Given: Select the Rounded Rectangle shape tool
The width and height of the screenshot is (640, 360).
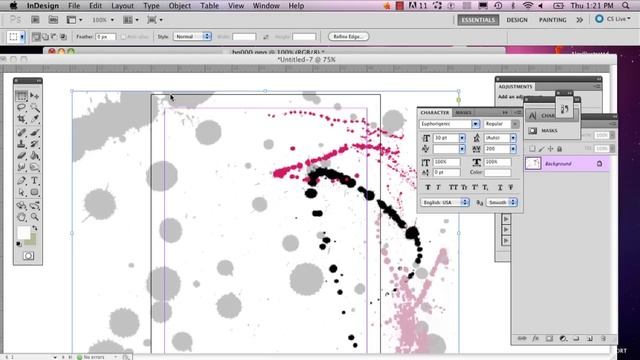Looking at the screenshot, I should tap(35, 192).
